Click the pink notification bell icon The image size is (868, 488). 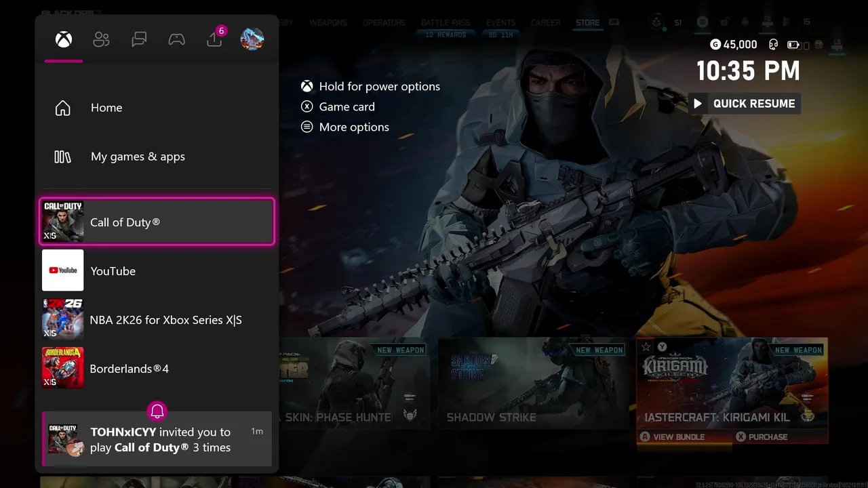(x=157, y=411)
